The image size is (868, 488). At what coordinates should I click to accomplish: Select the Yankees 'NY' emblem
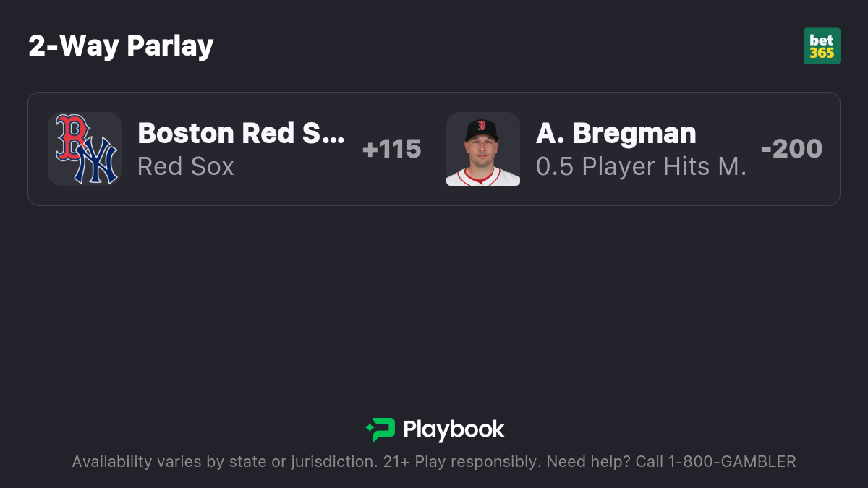(x=97, y=162)
